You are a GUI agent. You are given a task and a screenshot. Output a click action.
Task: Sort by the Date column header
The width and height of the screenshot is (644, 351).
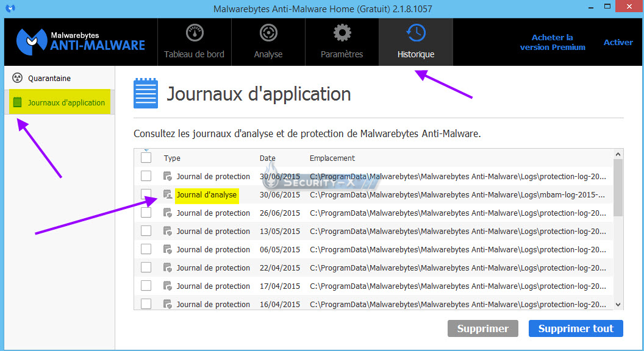pyautogui.click(x=267, y=158)
